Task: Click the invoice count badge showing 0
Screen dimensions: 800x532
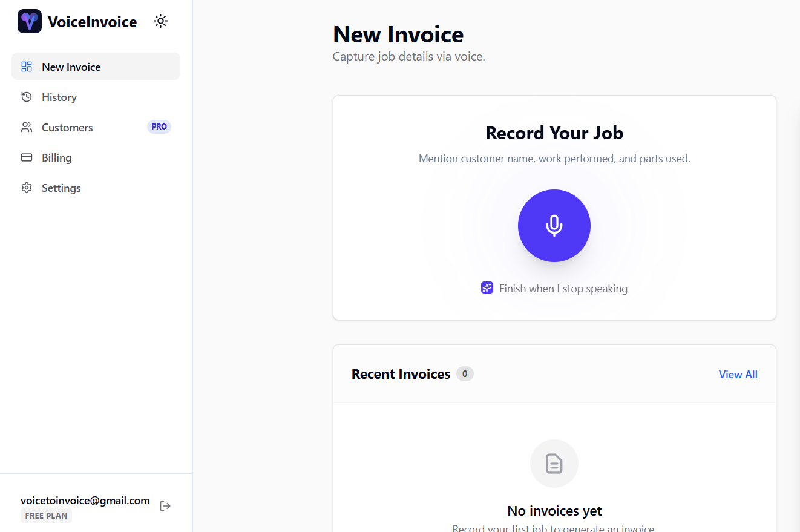Action: (x=465, y=374)
